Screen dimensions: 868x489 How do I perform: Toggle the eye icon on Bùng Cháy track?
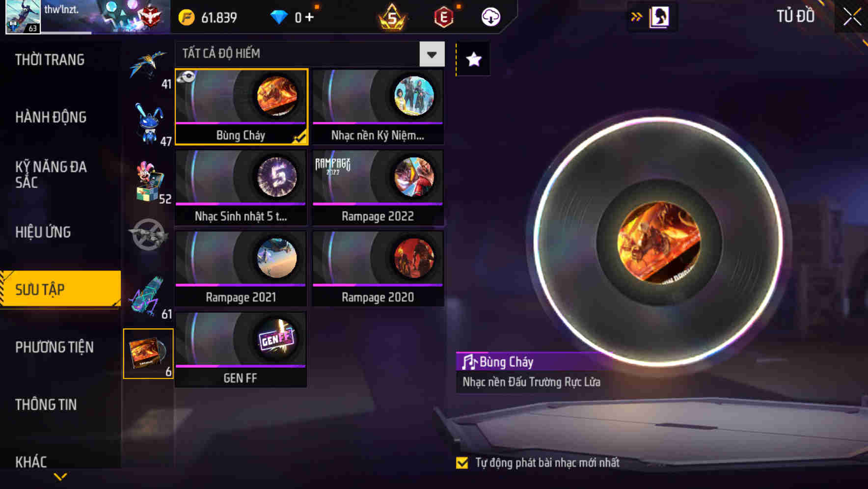[x=187, y=77]
